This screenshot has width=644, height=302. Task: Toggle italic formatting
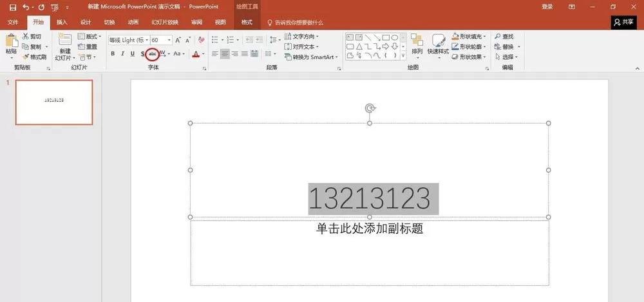tap(122, 54)
